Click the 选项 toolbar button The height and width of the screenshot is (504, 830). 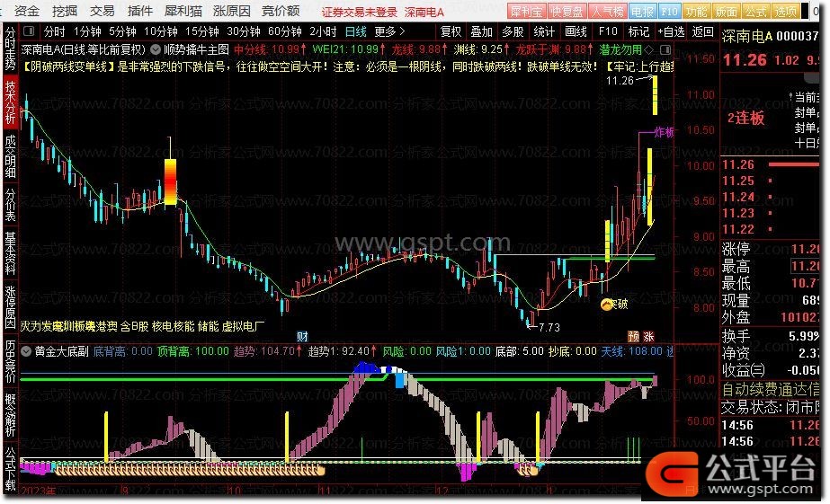click(x=785, y=11)
